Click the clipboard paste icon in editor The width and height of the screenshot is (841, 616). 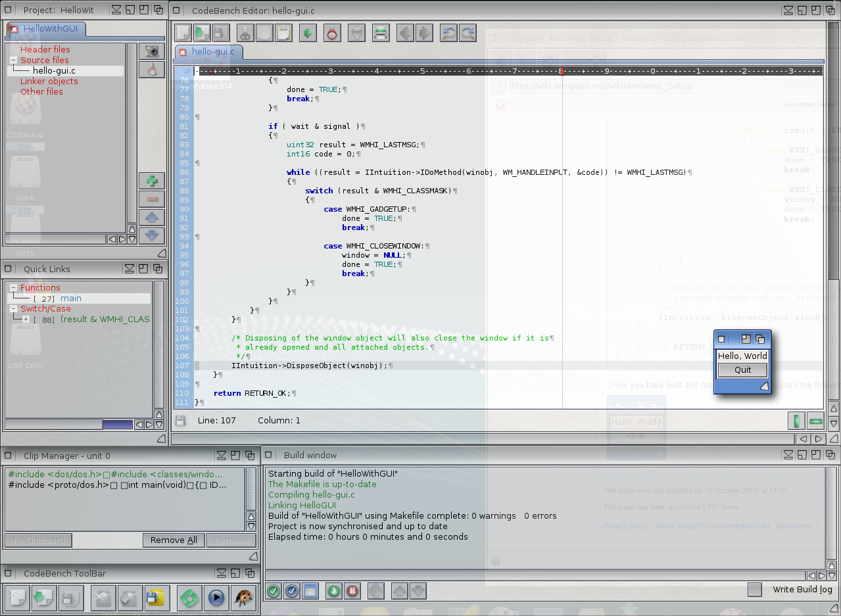tap(283, 32)
